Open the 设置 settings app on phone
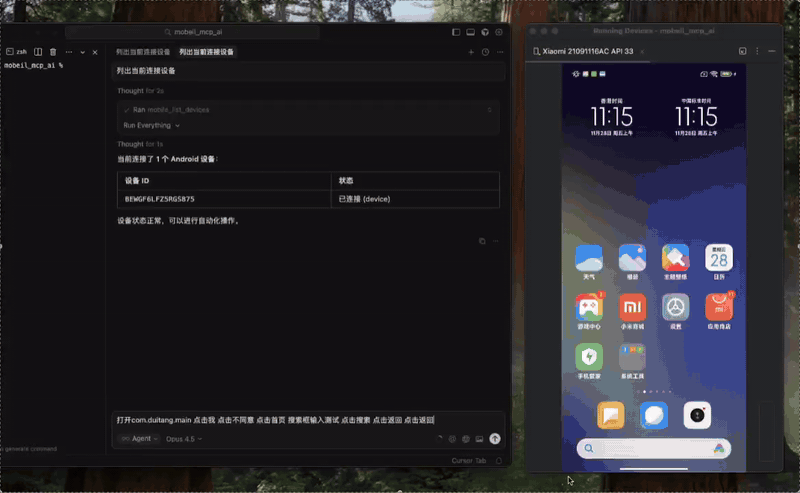The image size is (800, 493). tap(676, 311)
